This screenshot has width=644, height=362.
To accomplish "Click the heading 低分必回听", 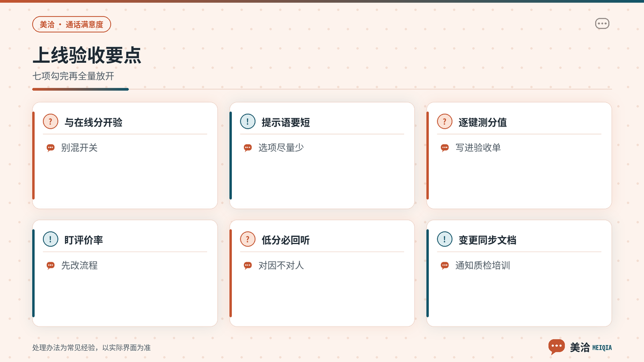I will (x=286, y=240).
